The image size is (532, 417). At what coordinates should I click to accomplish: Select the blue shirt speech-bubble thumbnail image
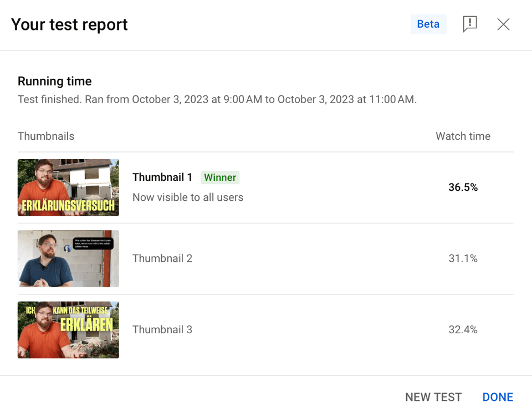68,258
